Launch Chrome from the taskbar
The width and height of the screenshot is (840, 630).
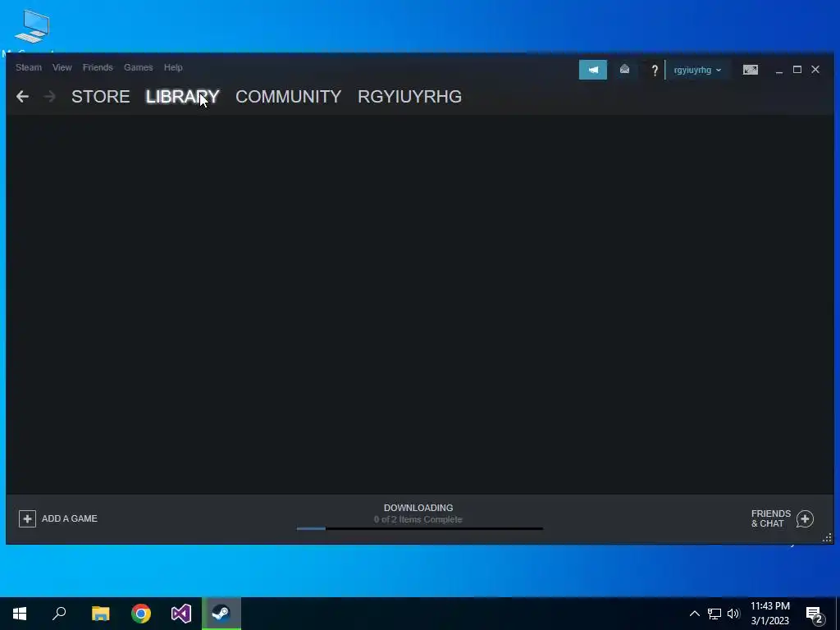141,614
